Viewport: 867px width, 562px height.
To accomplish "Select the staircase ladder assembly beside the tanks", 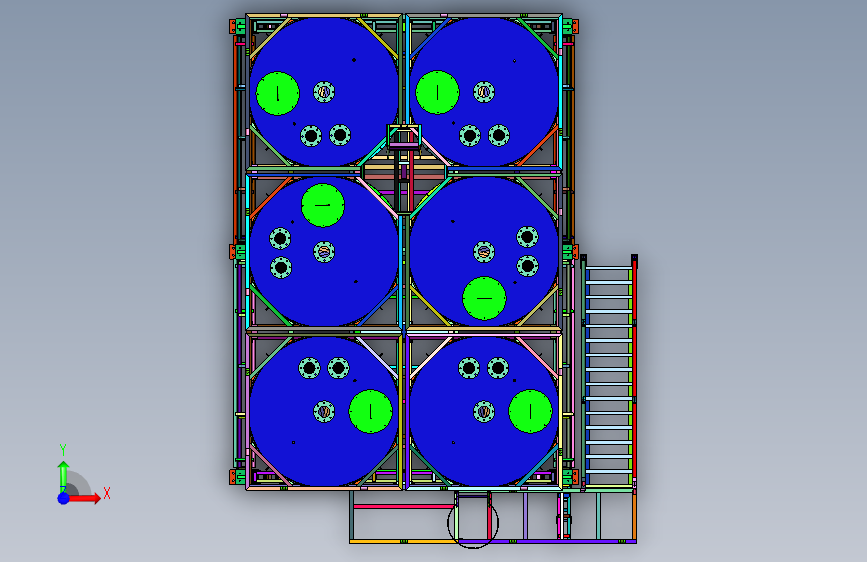I will [x=609, y=372].
